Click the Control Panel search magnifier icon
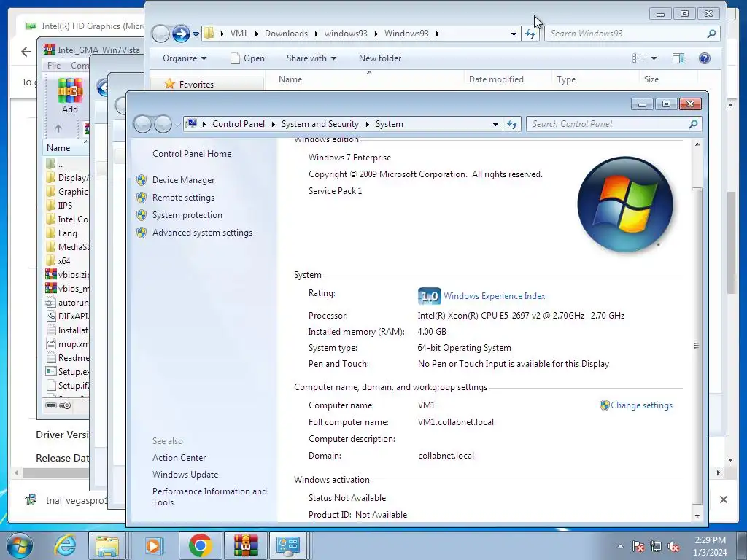747x560 pixels. pos(694,124)
